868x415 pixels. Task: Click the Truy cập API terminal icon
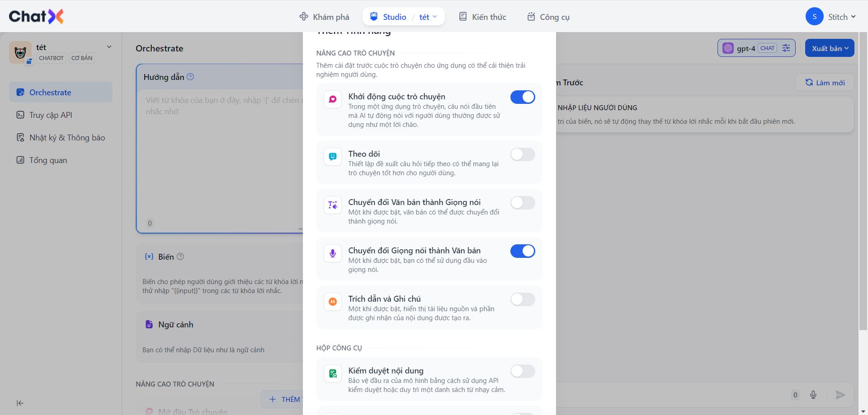pos(20,115)
